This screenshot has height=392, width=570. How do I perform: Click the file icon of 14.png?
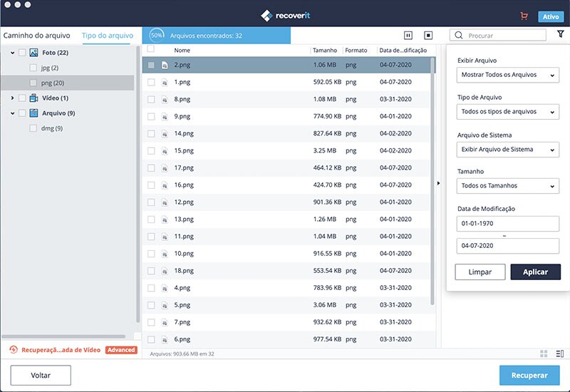(x=165, y=134)
